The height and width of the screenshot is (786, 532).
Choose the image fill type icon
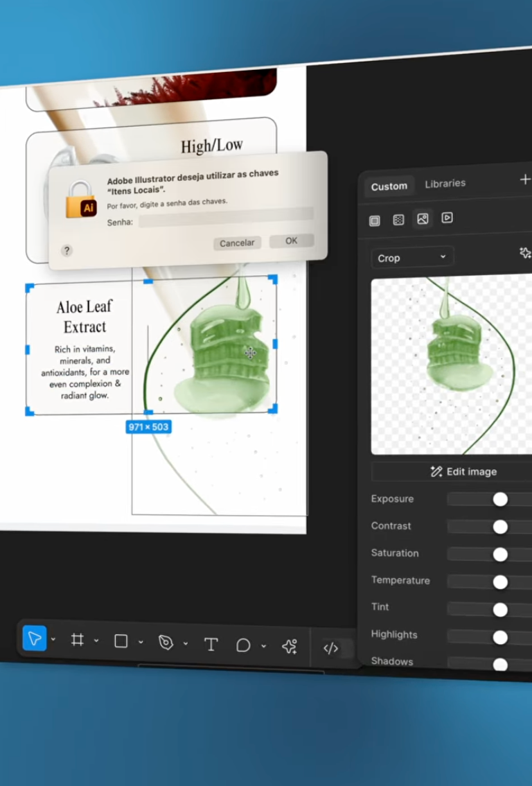coord(423,219)
